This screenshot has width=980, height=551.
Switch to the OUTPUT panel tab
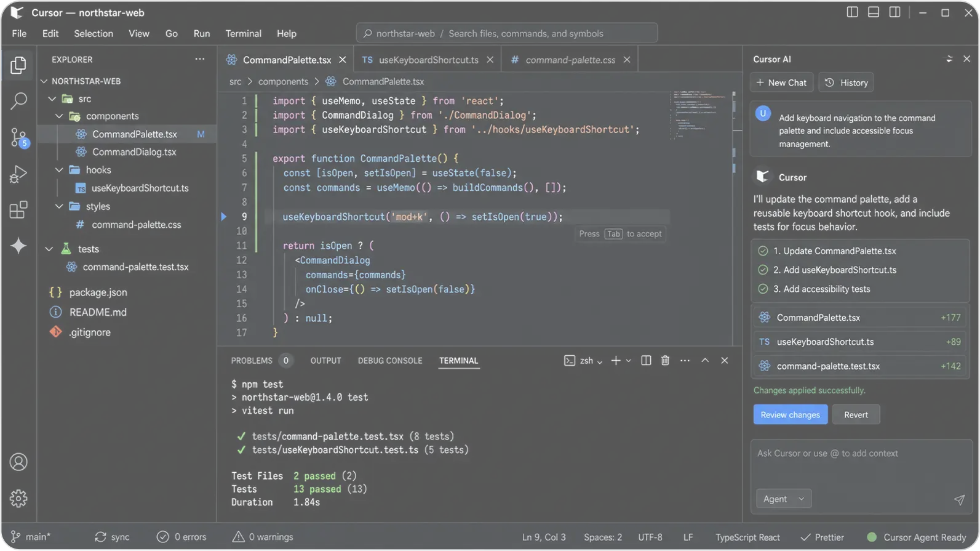[x=325, y=361]
